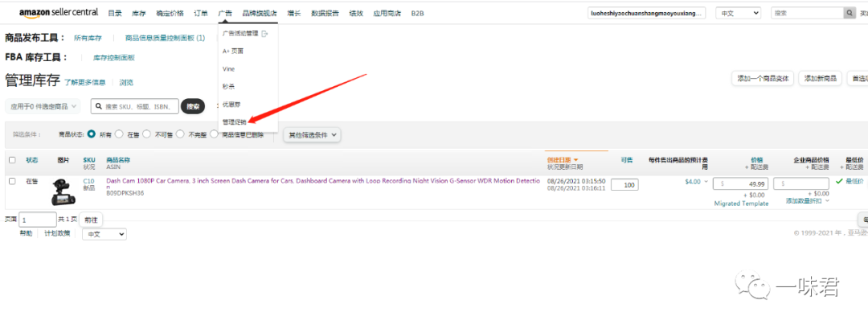Open the 增长 menu
The height and width of the screenshot is (325, 868).
(x=294, y=14)
